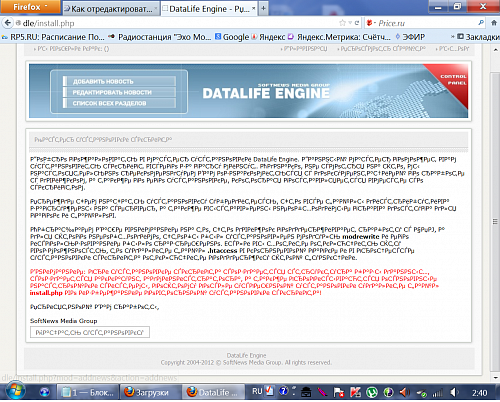Click the vertical scrollbar thumb
500x402 pixels.
(x=495, y=221)
